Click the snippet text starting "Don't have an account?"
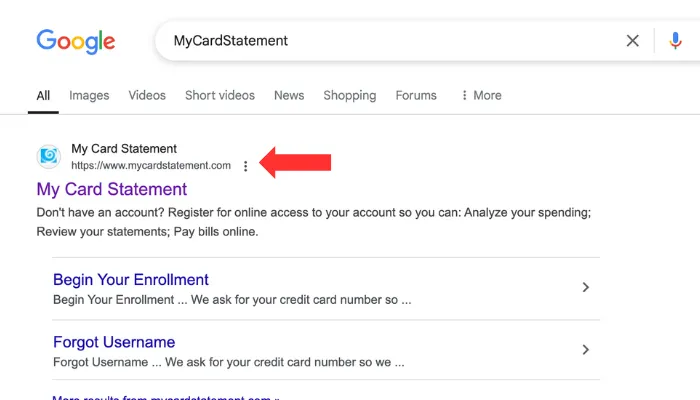 313,222
